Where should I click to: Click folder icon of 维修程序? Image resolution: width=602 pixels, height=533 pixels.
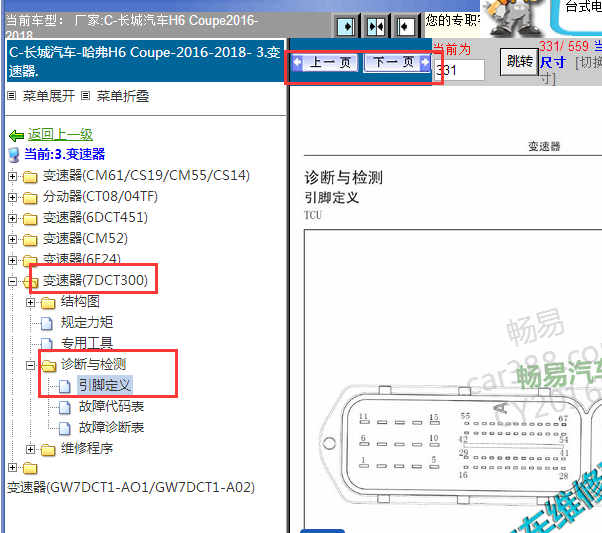click(x=48, y=449)
